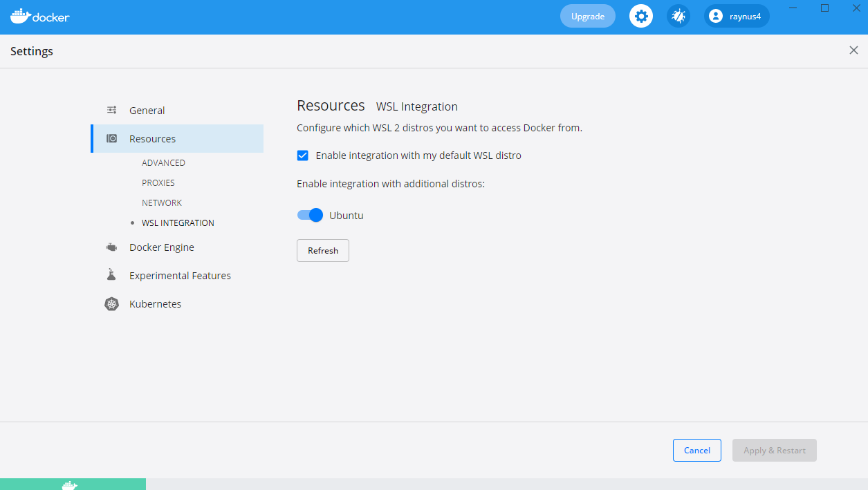Image resolution: width=868 pixels, height=490 pixels.
Task: Toggle integration with default WSL distro
Action: [x=302, y=155]
